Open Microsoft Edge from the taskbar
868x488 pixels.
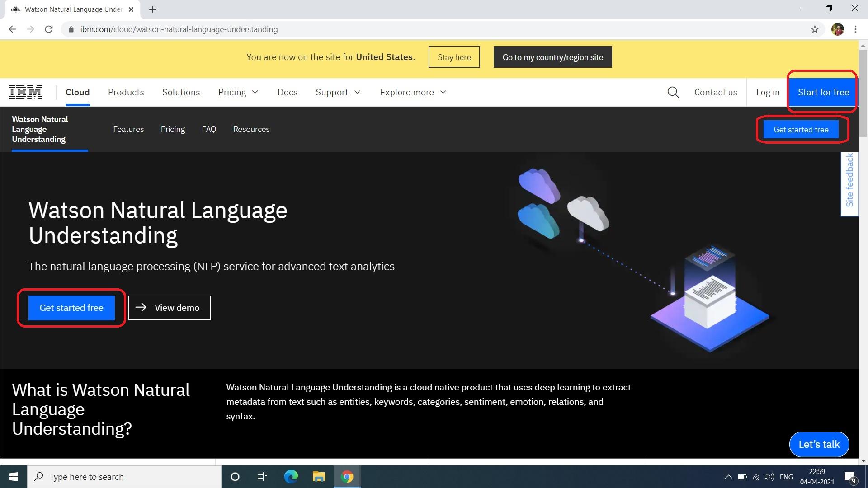[x=291, y=477]
